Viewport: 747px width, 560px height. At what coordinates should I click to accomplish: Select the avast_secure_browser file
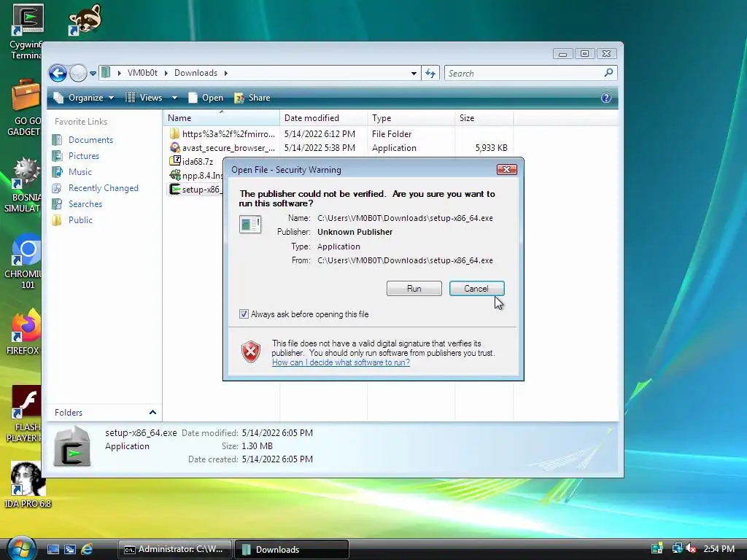point(222,148)
